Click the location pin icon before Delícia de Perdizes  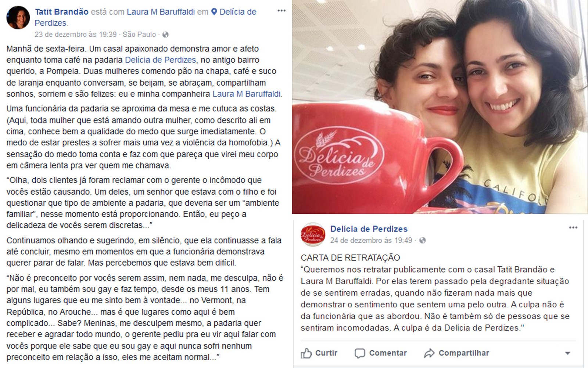tap(214, 12)
